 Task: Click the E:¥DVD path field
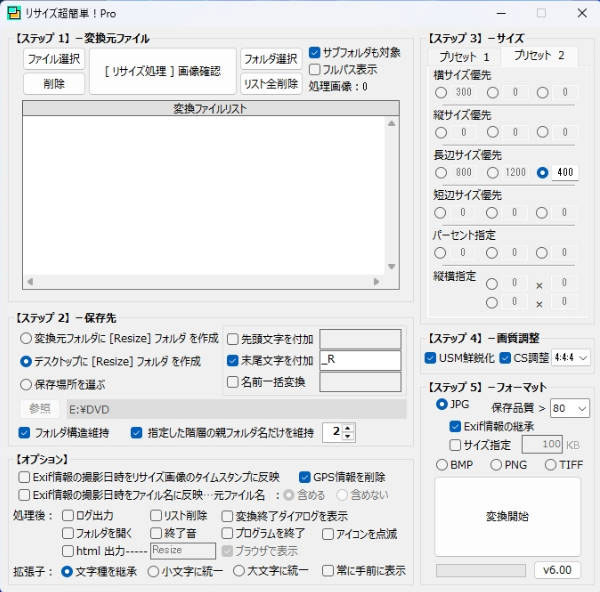[x=236, y=409]
